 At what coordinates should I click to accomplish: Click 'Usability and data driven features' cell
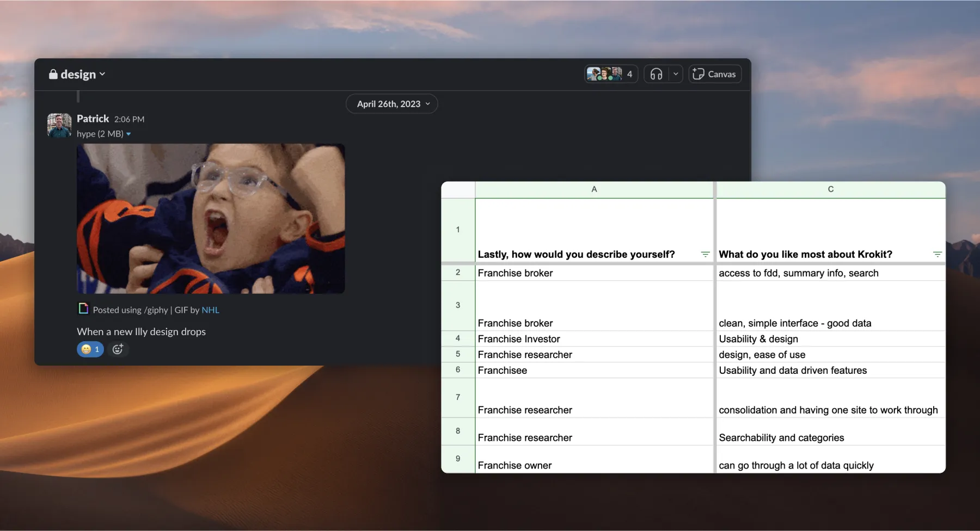pos(831,370)
